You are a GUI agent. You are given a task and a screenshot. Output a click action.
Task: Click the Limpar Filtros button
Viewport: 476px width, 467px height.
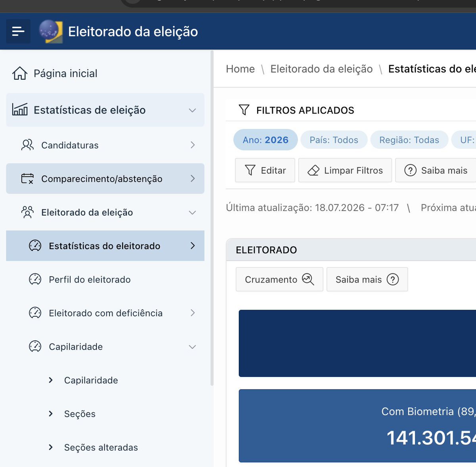tap(345, 170)
